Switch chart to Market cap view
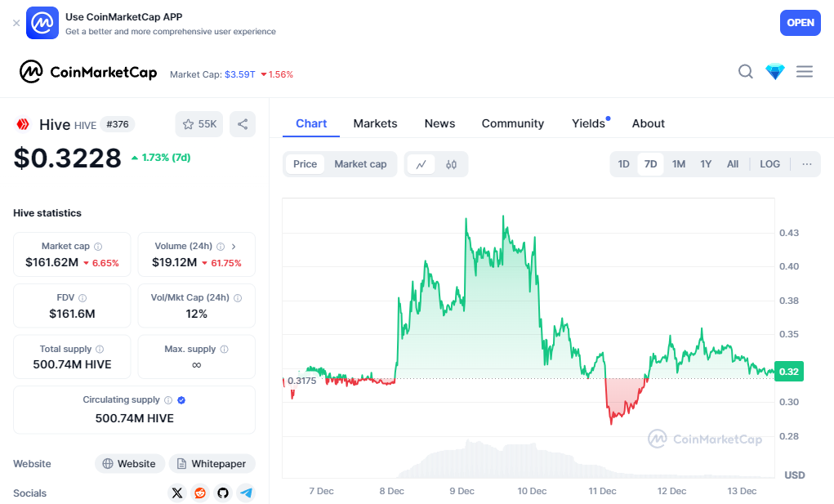Image resolution: width=834 pixels, height=504 pixels. [360, 164]
